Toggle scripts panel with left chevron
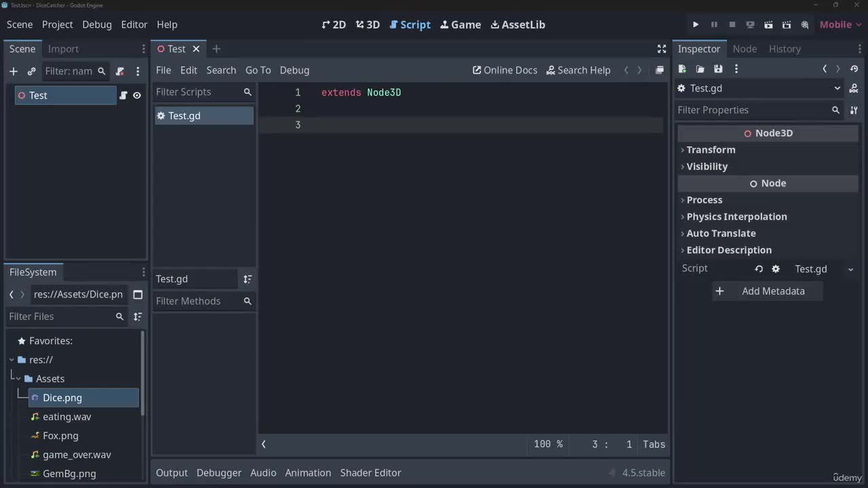 click(264, 445)
